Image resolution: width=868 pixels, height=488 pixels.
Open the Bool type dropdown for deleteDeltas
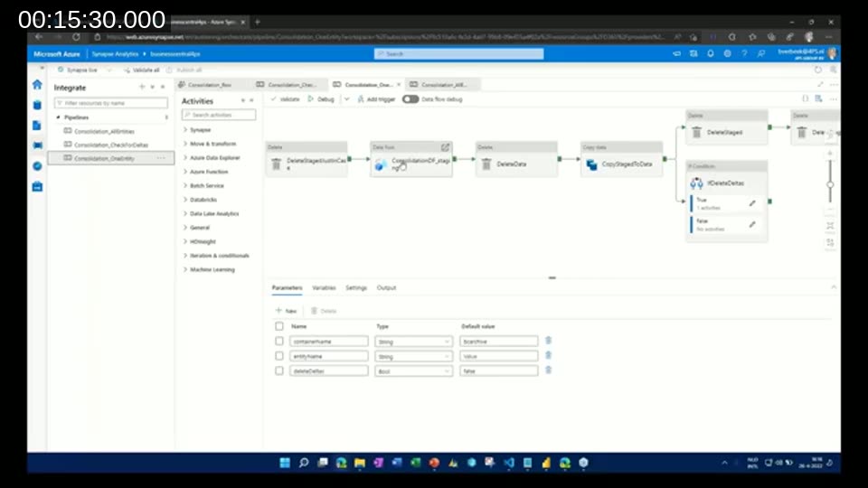pos(413,371)
